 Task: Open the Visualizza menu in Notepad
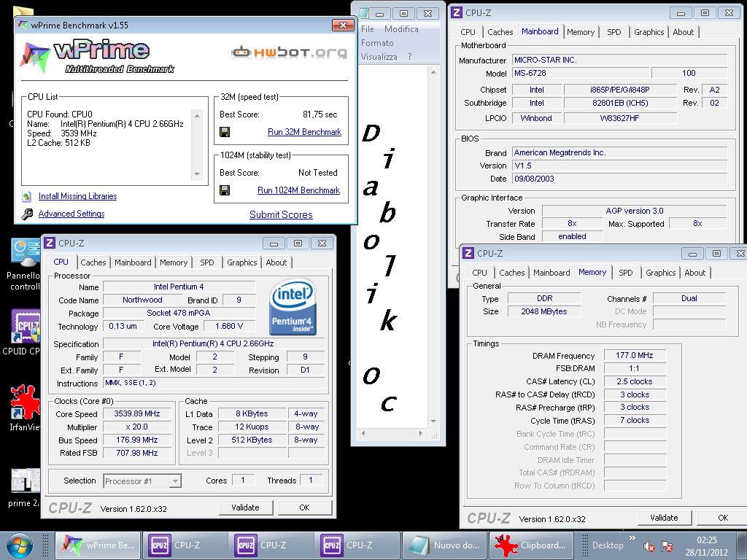pos(379,57)
